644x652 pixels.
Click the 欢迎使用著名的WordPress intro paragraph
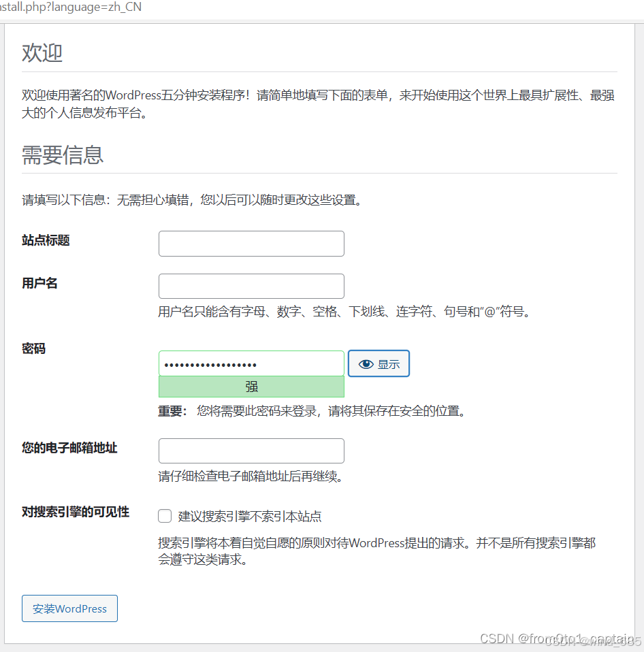[x=319, y=104]
